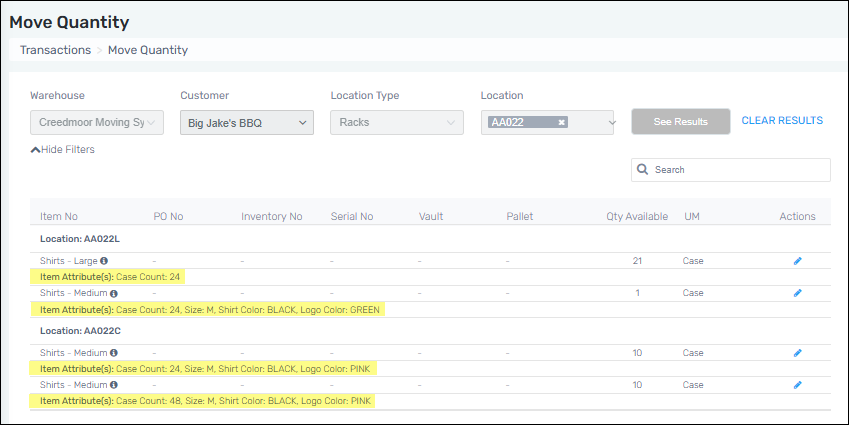Click the search magnifier icon
Image resolution: width=849 pixels, height=425 pixels.
point(643,169)
